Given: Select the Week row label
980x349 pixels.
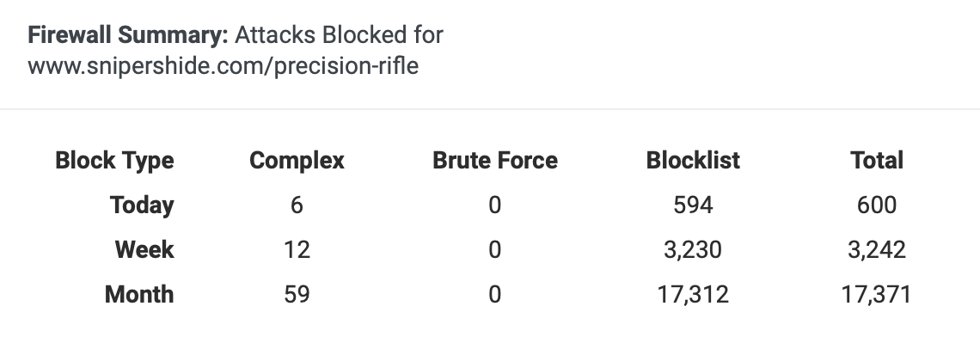Looking at the screenshot, I should click(144, 250).
